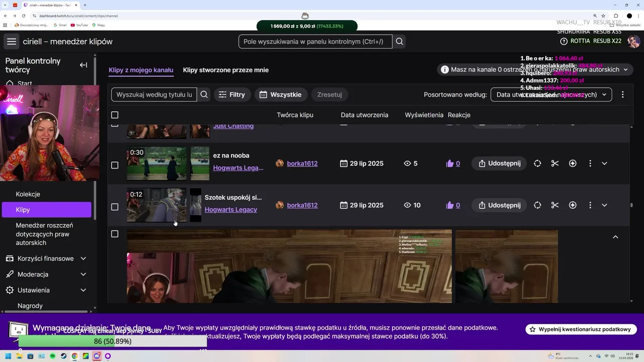The height and width of the screenshot is (362, 644).
Task: Open the Windows Start menu
Action: 8,356
